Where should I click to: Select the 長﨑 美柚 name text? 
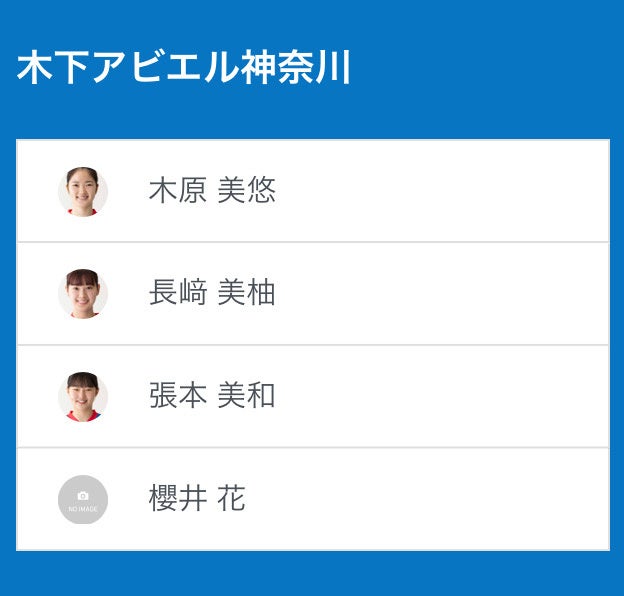pyautogui.click(x=212, y=293)
